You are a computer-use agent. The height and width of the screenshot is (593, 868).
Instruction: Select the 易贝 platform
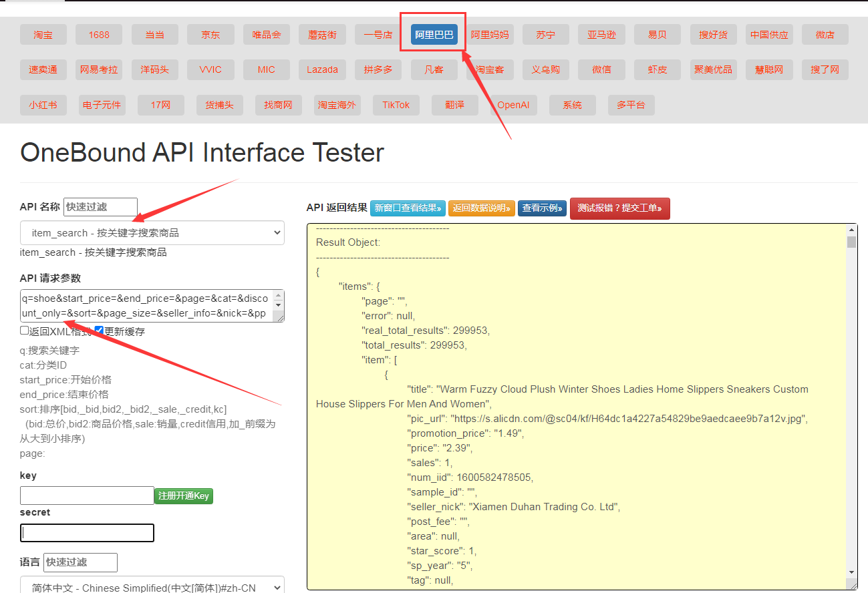coord(658,35)
